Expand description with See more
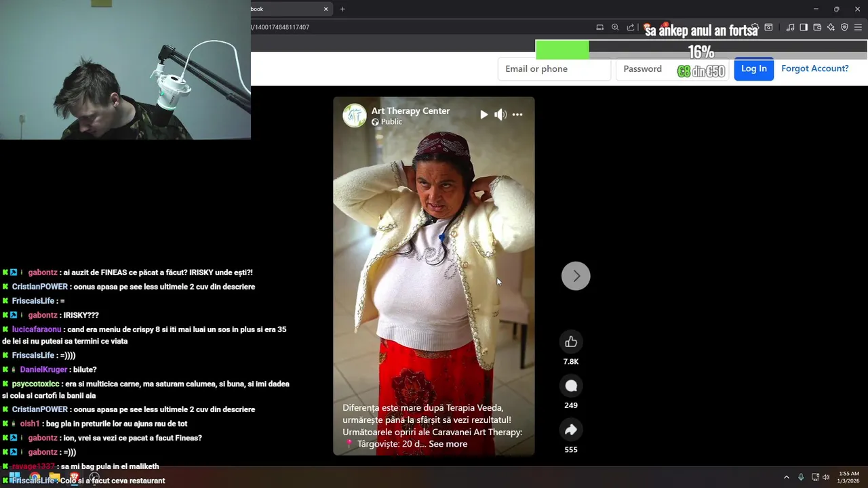This screenshot has height=488, width=868. (448, 444)
